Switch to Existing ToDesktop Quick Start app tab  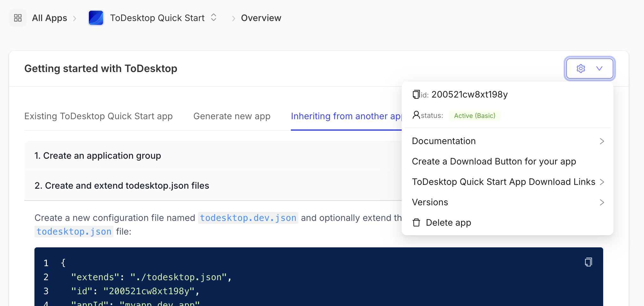tap(99, 116)
